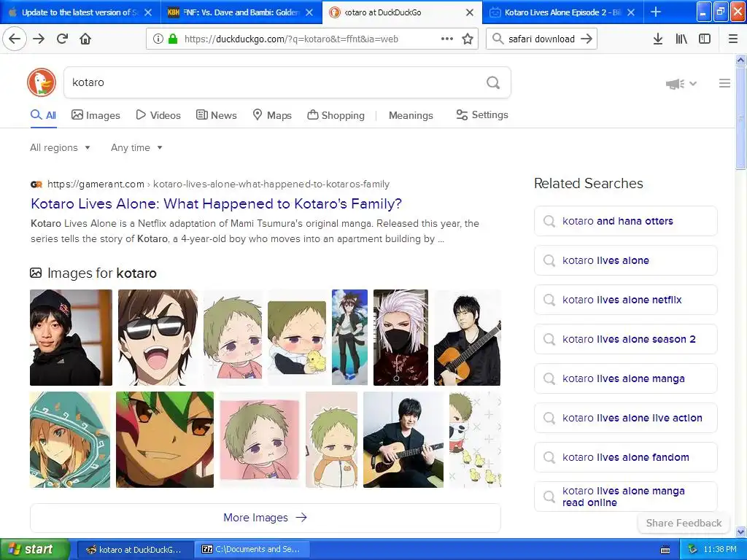
Task: Select the All search category
Action: point(43,115)
